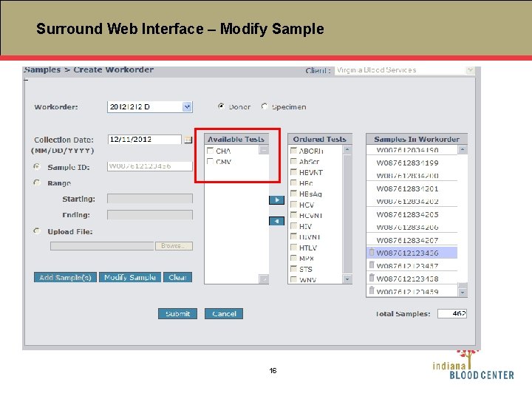Delete sample W087612123457 via its trash icon
The height and width of the screenshot is (399, 532).
[372, 265]
